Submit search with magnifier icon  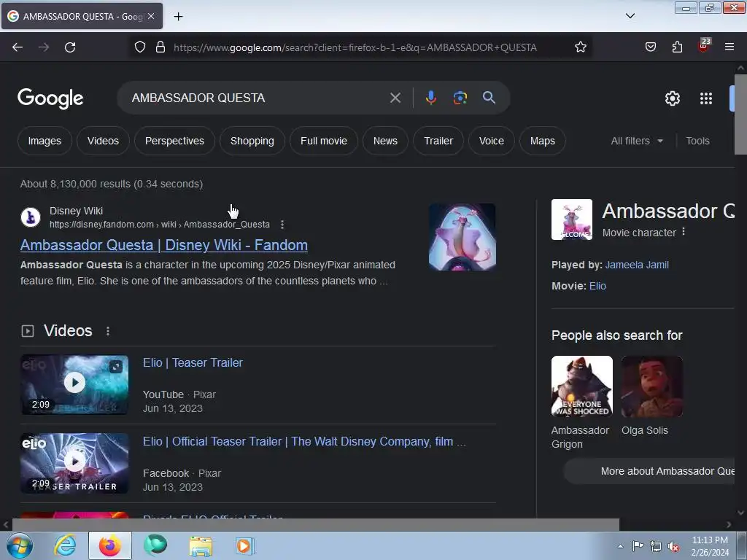point(489,98)
